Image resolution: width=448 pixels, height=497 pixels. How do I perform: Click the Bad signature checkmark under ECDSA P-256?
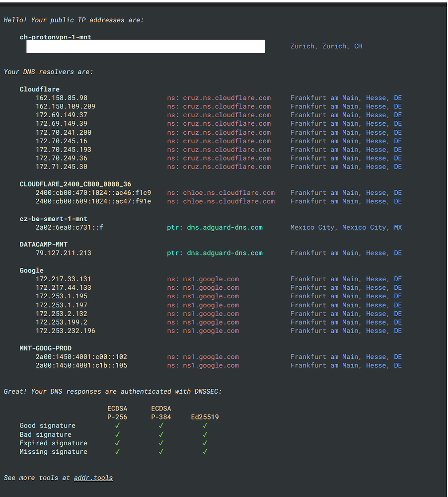117,434
